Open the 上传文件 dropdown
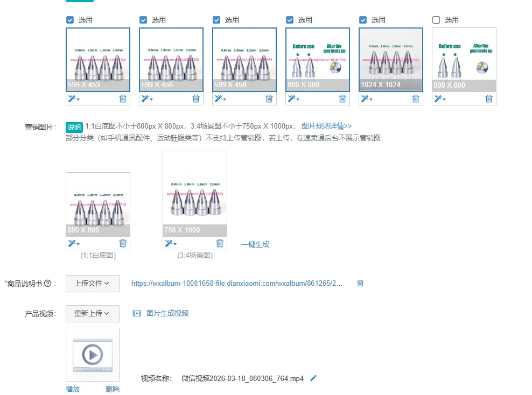Viewport: 532px width, 395px height. click(x=92, y=284)
